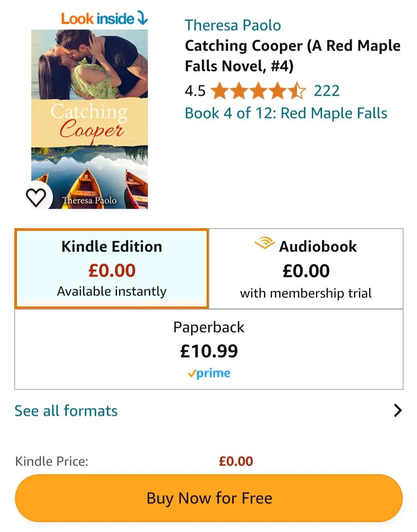417x532 pixels.
Task: Open Book 4 of 12: Red Maple Falls link
Action: [x=286, y=113]
